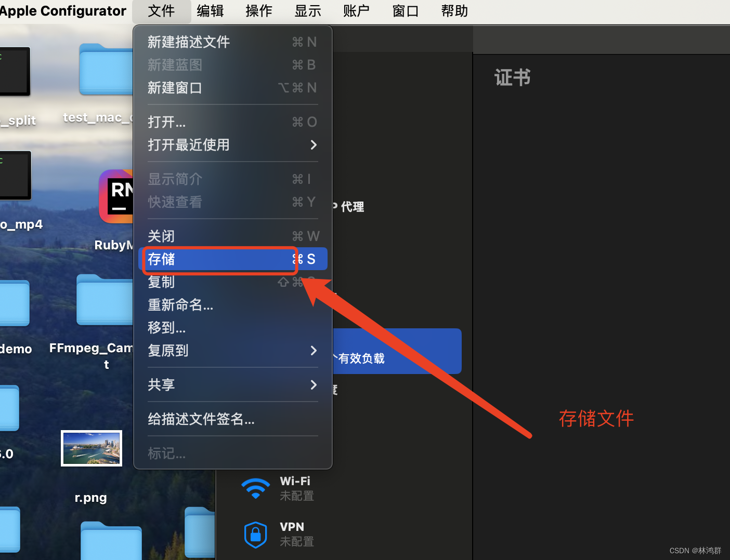Select Wi-Fi payload icon in sidebar

255,488
